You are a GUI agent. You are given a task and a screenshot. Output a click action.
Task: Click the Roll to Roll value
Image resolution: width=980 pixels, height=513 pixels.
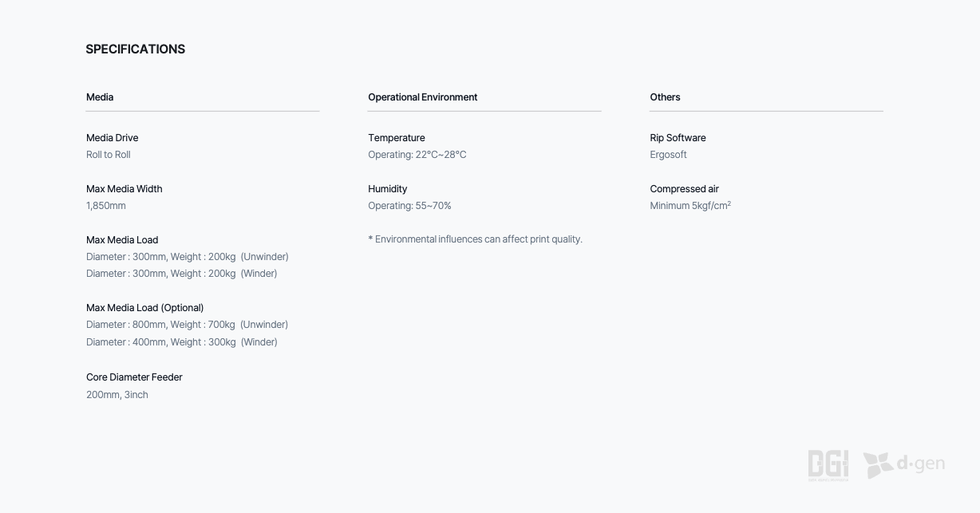[109, 155]
